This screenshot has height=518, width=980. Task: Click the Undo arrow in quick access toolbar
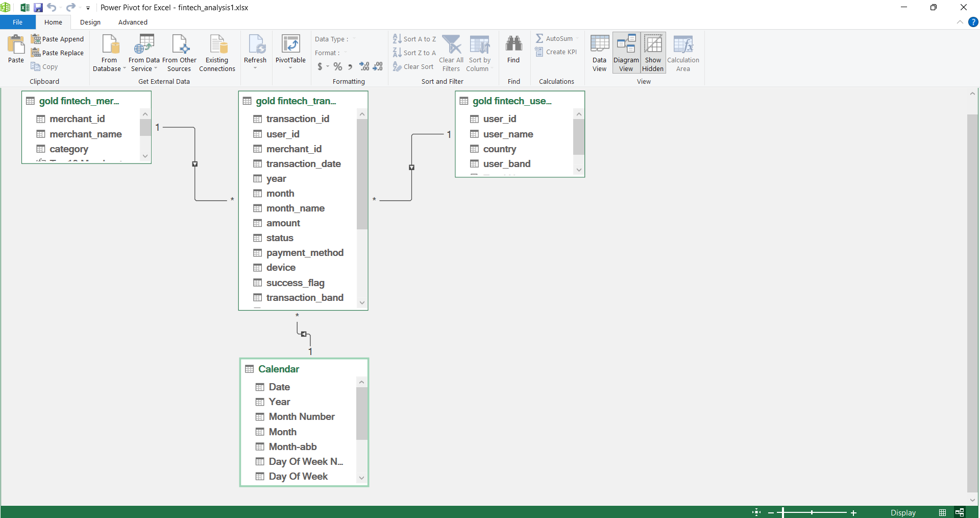pyautogui.click(x=52, y=8)
